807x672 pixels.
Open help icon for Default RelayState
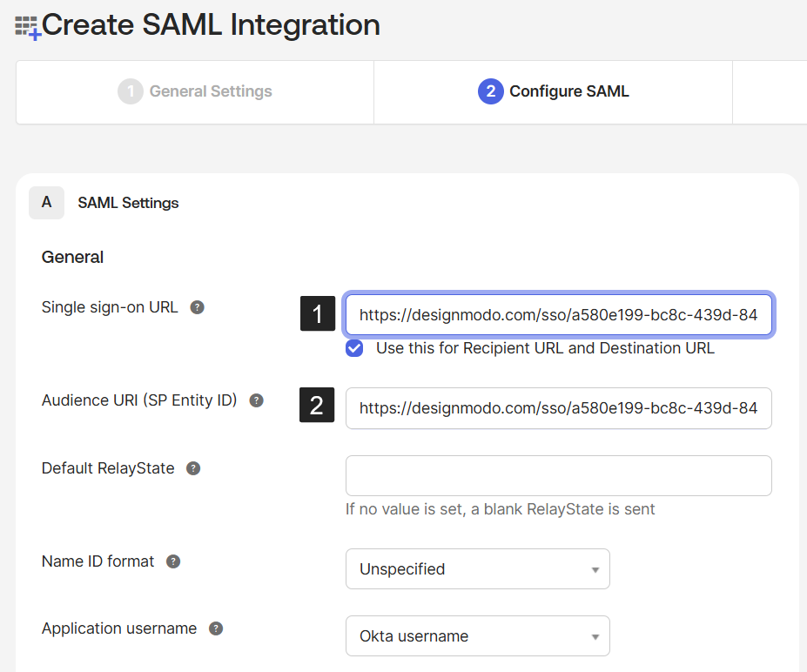click(193, 468)
